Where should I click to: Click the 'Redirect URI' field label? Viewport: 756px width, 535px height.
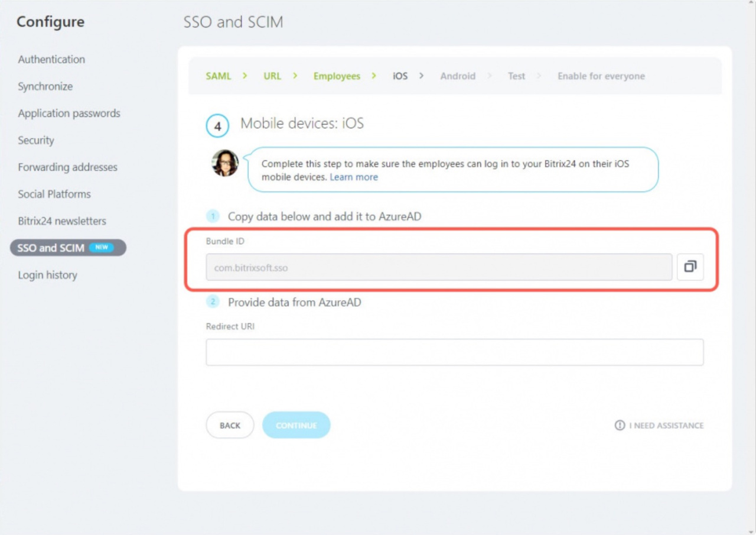[x=230, y=326]
